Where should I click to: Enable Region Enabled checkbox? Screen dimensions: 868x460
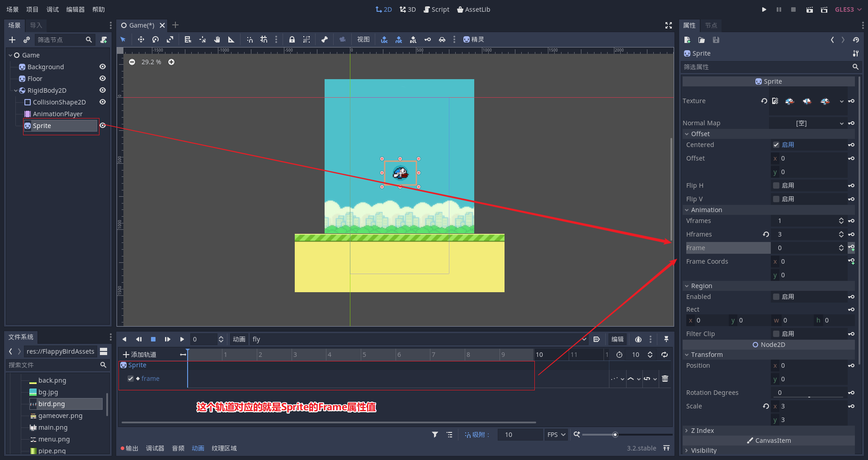776,297
